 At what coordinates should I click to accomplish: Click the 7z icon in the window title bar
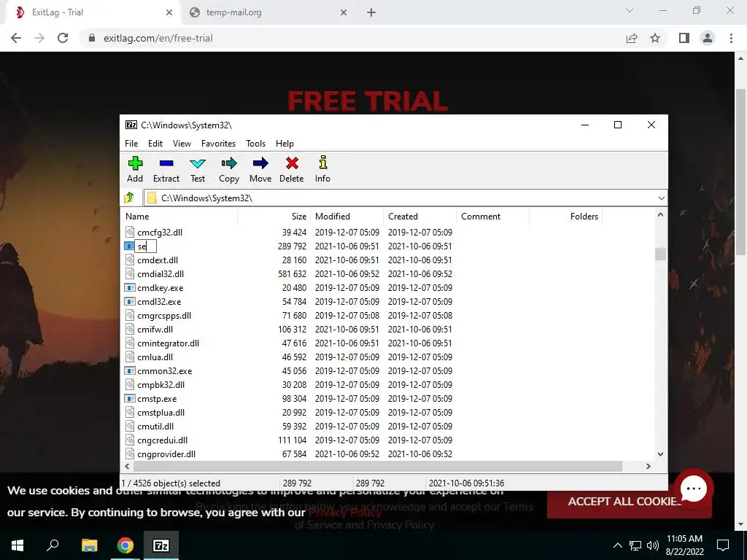131,125
